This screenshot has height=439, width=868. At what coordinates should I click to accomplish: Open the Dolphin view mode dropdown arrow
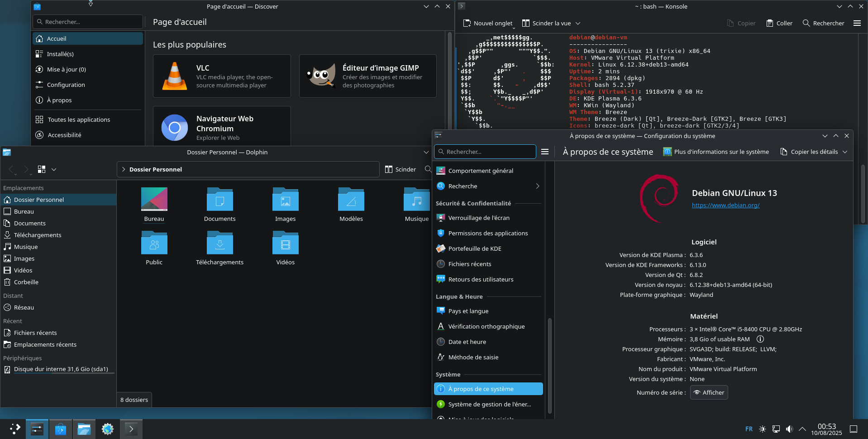coord(54,169)
